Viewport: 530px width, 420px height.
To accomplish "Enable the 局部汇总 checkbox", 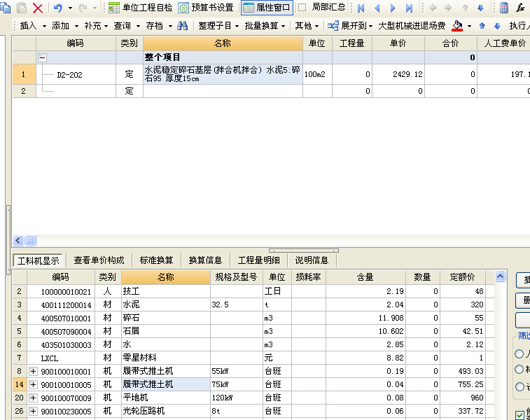I will click(302, 8).
